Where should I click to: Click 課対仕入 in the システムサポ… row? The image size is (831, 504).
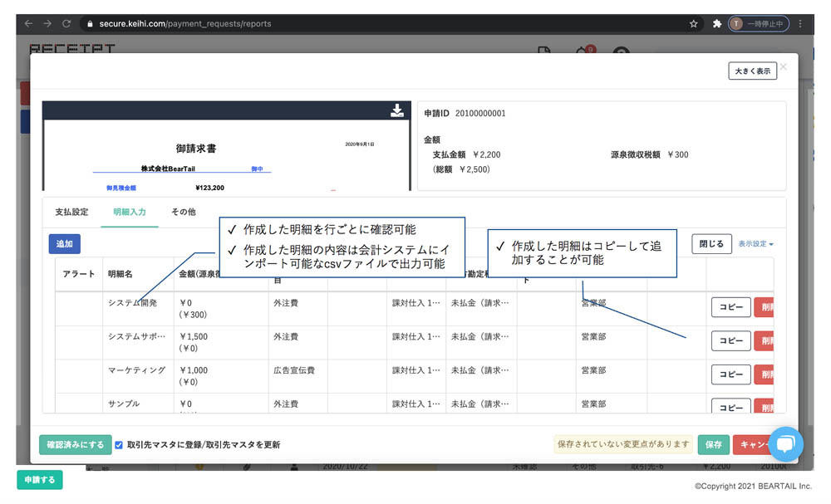pyautogui.click(x=416, y=336)
